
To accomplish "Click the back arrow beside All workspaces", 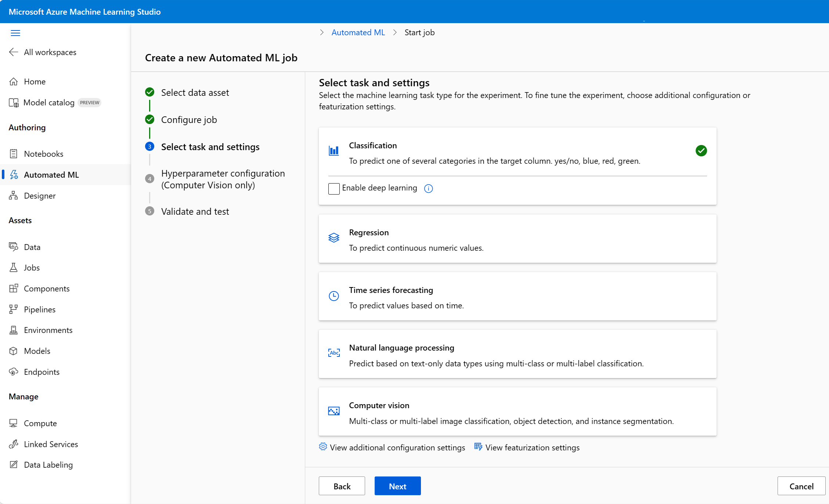I will click(14, 52).
